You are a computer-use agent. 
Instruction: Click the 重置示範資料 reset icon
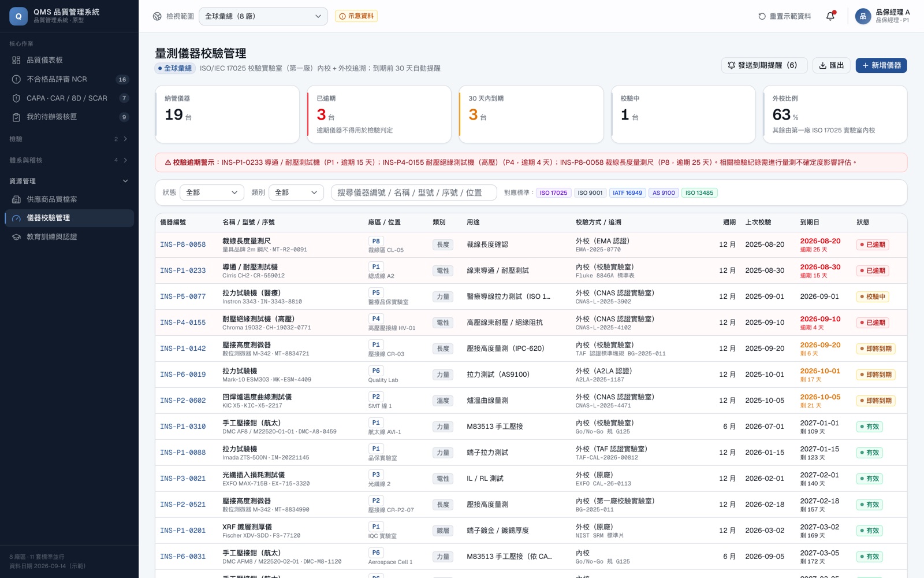pyautogui.click(x=762, y=16)
